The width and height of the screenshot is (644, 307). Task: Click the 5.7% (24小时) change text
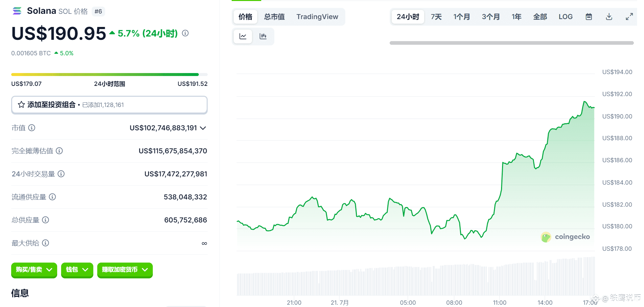pos(148,33)
